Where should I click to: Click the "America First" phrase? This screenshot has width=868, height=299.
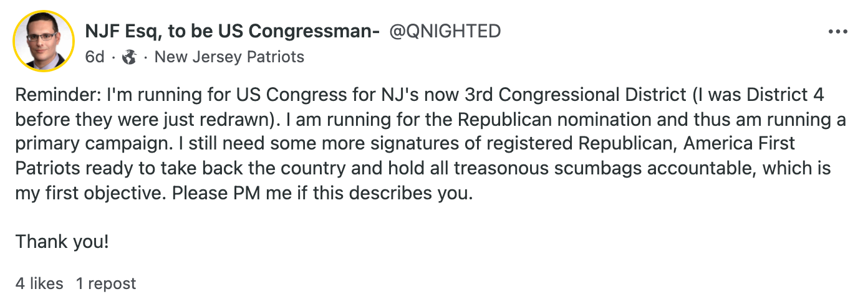point(739,144)
